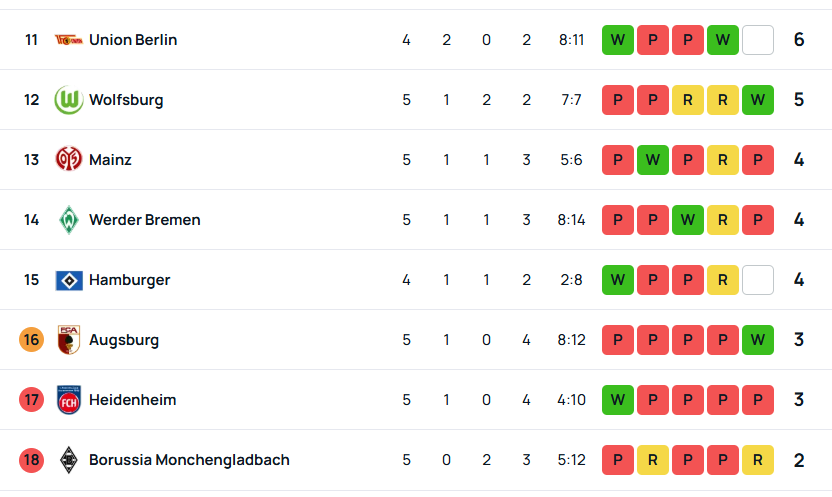Click Mainz's green W form badge
832x497 pixels.
point(653,160)
